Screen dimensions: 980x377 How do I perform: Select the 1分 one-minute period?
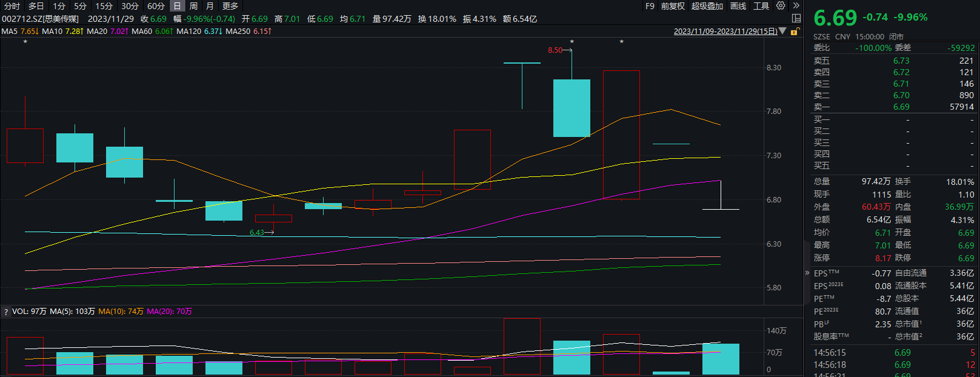(x=59, y=6)
